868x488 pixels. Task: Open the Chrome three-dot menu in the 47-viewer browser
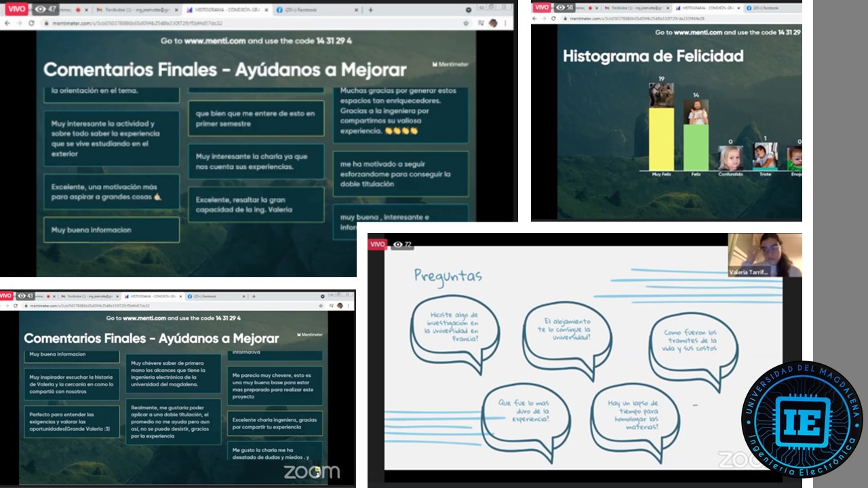pyautogui.click(x=506, y=23)
